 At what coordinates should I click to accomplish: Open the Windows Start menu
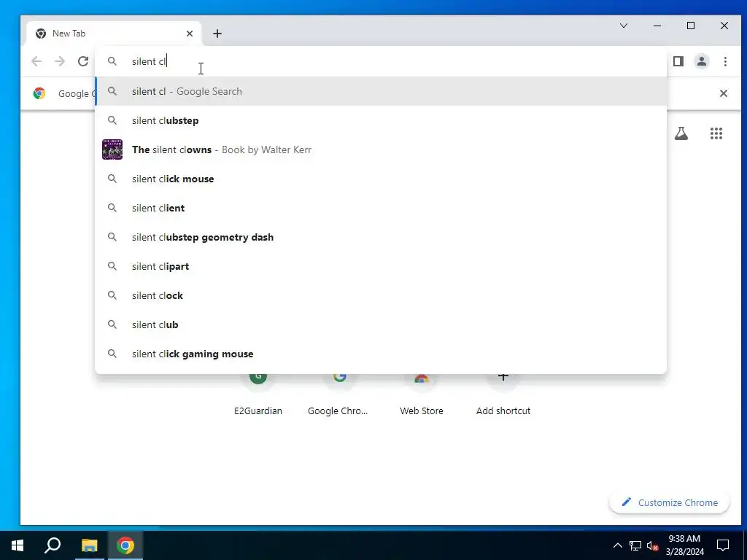pos(18,545)
